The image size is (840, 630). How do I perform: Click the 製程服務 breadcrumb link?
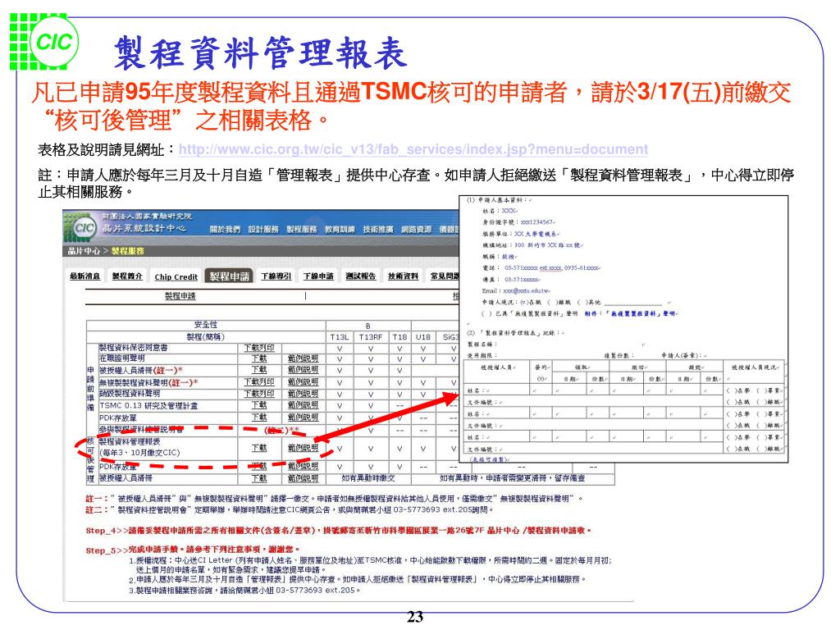127,251
